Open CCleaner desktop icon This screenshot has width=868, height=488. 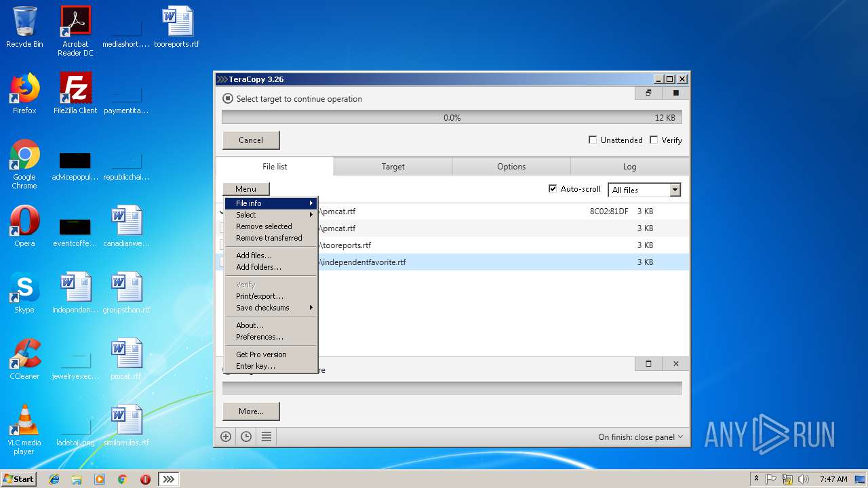[x=24, y=359]
